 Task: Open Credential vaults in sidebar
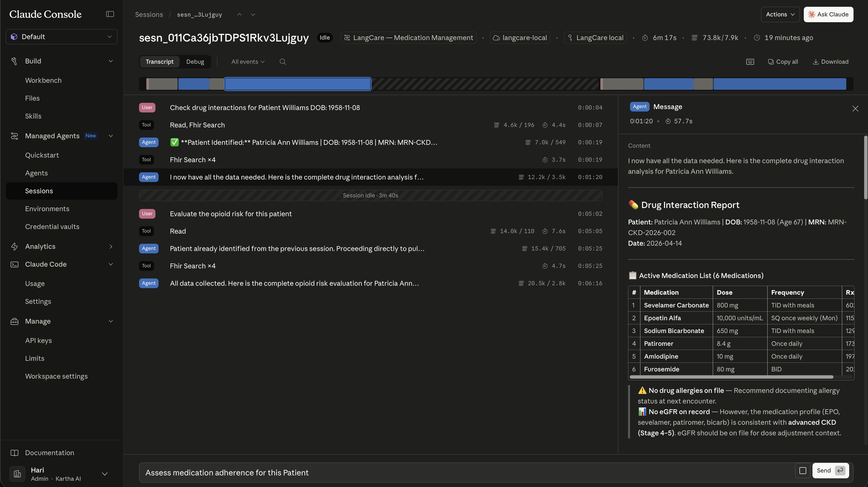pyautogui.click(x=52, y=227)
